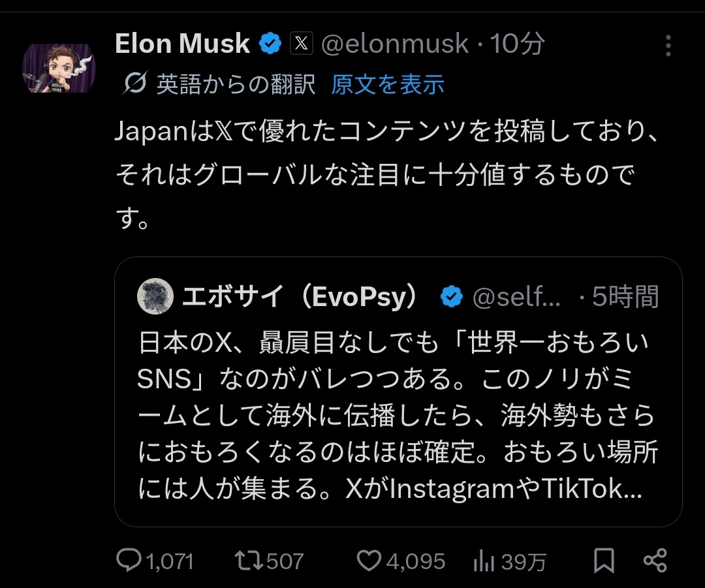This screenshot has height=588, width=705.
Task: Click the verified badge beside エボサイ（EvoPsy）
Action: pyautogui.click(x=451, y=297)
